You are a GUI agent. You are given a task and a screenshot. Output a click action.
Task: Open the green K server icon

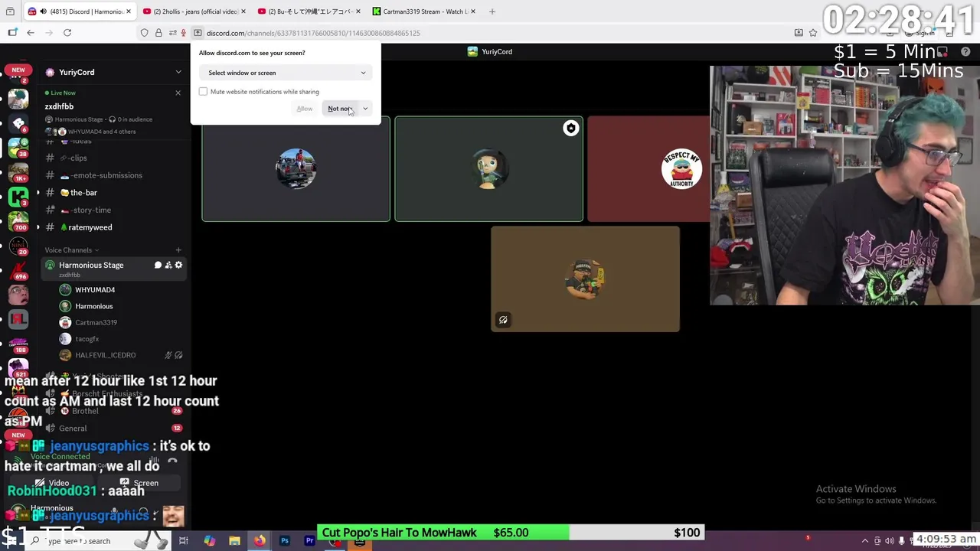pyautogui.click(x=18, y=197)
